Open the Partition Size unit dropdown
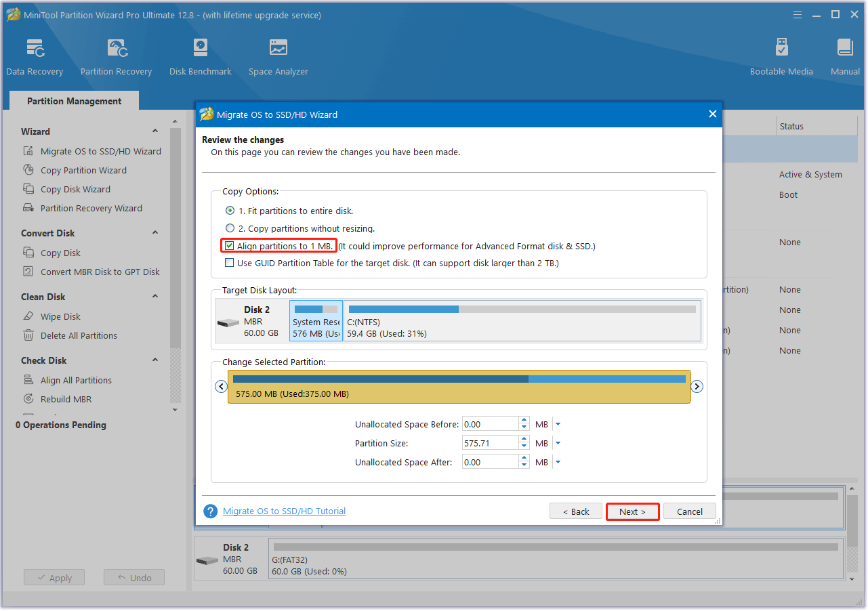This screenshot has width=868, height=611. click(x=558, y=442)
